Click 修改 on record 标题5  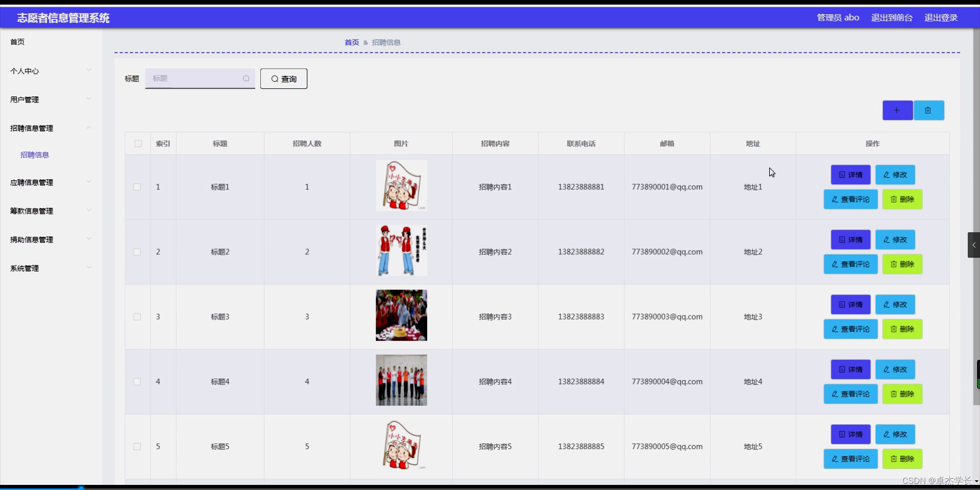(895, 434)
